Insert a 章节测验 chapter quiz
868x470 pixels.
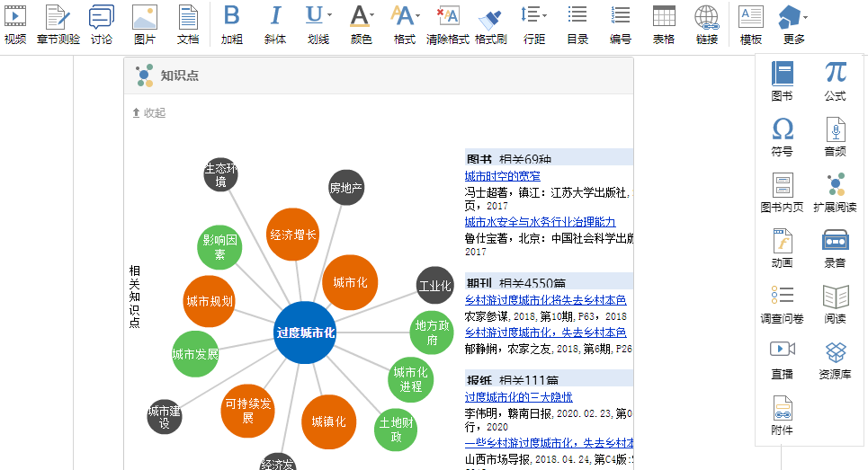coord(58,24)
